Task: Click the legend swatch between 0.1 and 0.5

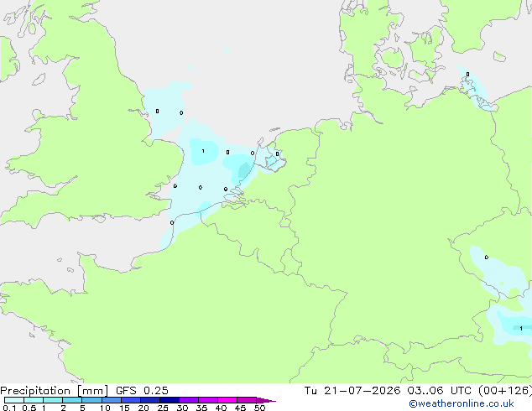Action: 14,400
